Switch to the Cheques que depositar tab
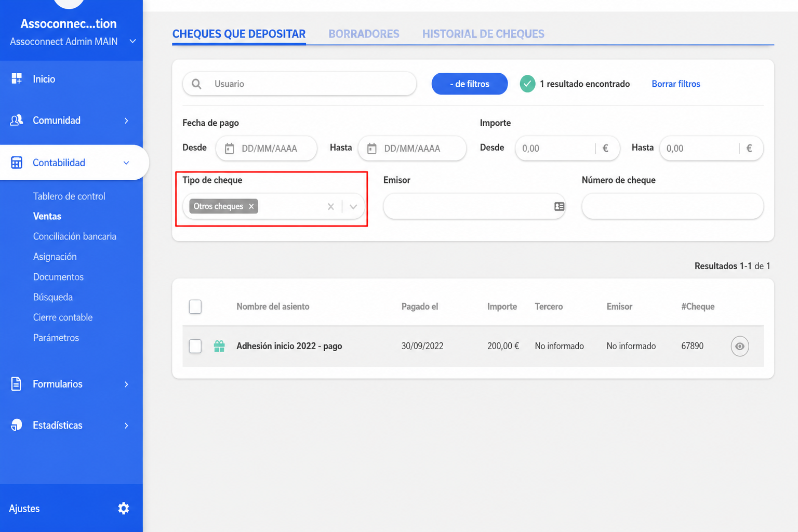798x532 pixels. click(239, 34)
